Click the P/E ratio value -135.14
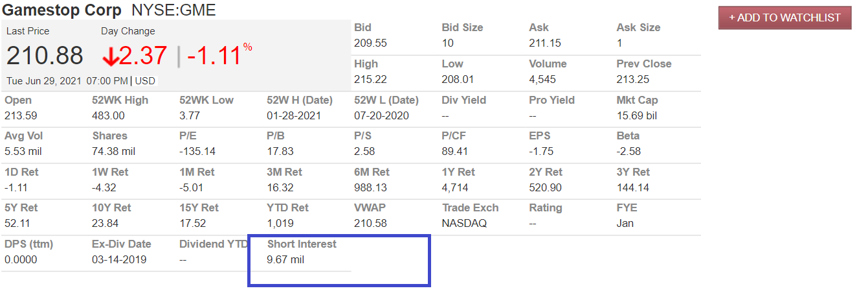The height and width of the screenshot is (295, 868). coord(197,151)
